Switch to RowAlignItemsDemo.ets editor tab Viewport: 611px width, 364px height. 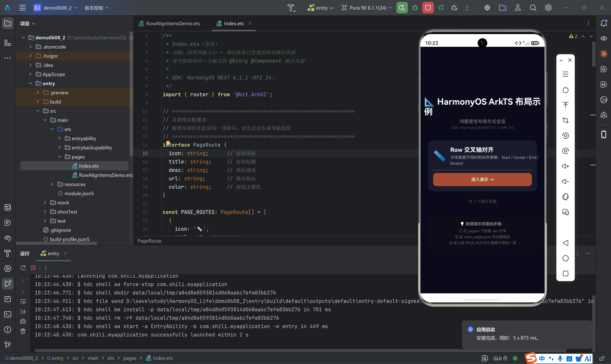coord(169,23)
